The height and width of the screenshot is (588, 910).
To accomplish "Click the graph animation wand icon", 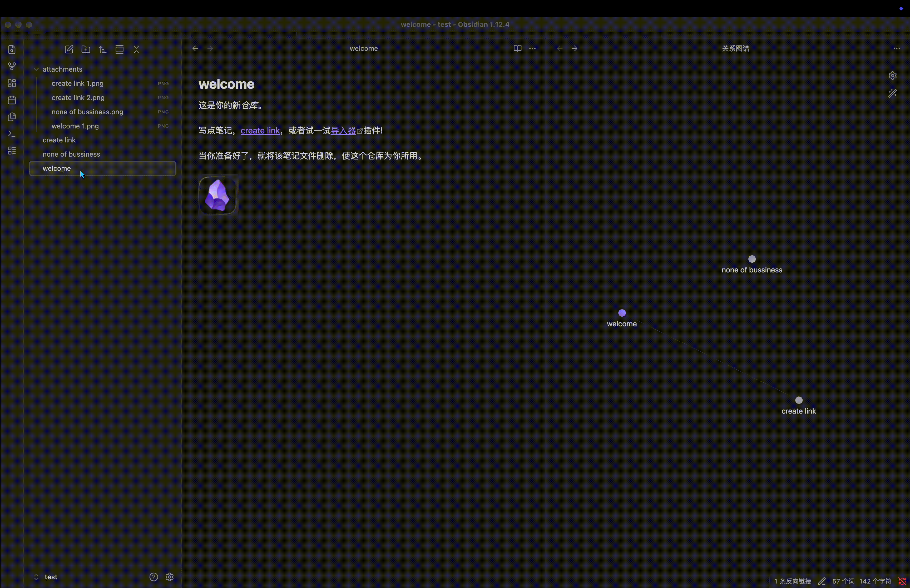I will [892, 93].
